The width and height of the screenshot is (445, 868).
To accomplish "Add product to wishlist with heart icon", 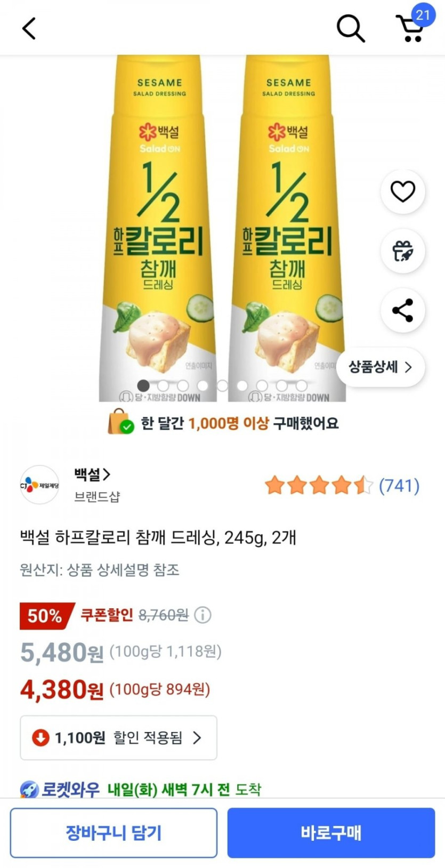I will [402, 191].
